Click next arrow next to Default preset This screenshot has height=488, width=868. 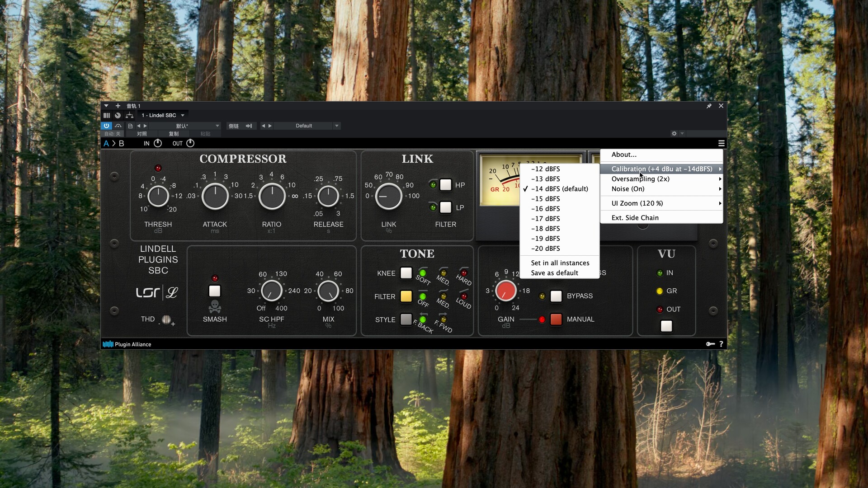click(270, 126)
